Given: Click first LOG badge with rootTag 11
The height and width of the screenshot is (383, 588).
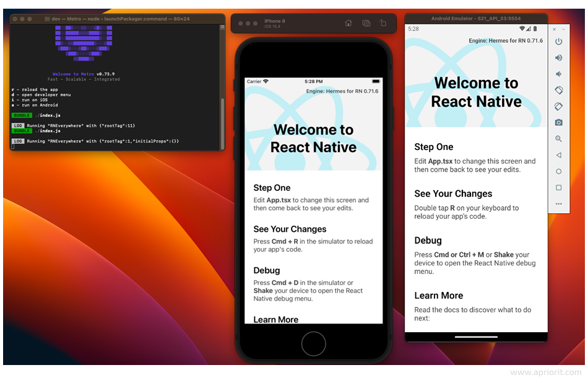Looking at the screenshot, I should click(x=18, y=126).
